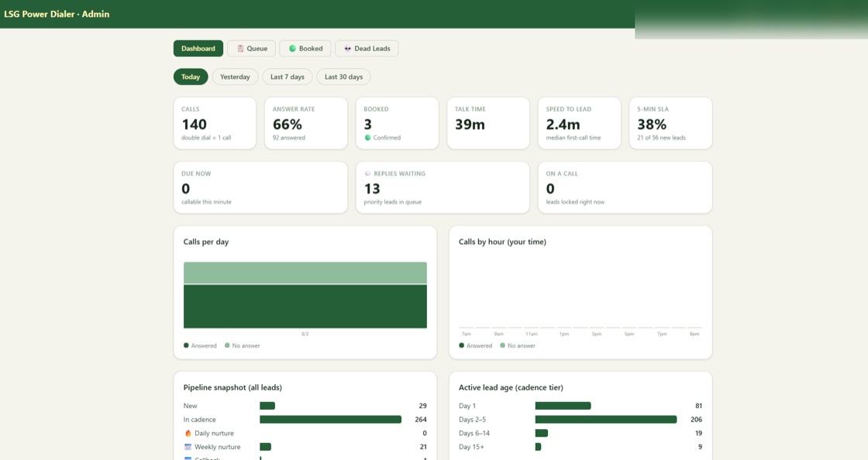This screenshot has width=868, height=460.
Task: Switch to the Queue tab
Action: tap(251, 49)
